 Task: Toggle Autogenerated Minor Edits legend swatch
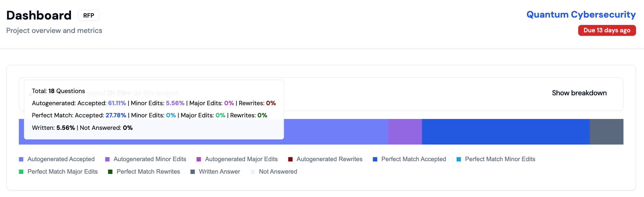point(107,159)
